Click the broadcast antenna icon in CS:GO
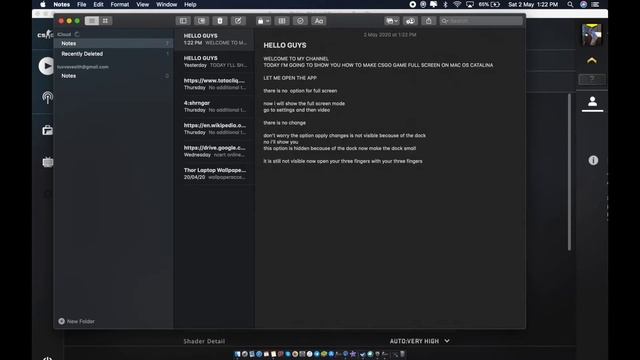Viewport: 640px width, 360px height. 47,98
